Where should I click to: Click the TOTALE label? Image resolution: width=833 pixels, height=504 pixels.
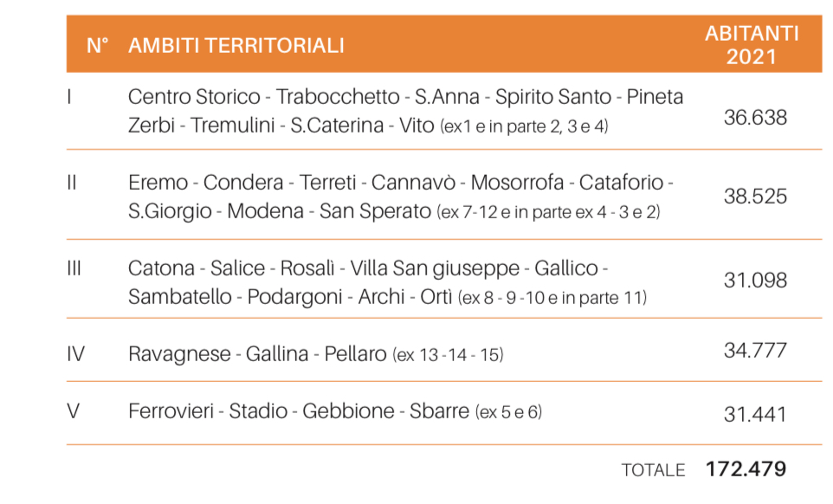(x=653, y=470)
